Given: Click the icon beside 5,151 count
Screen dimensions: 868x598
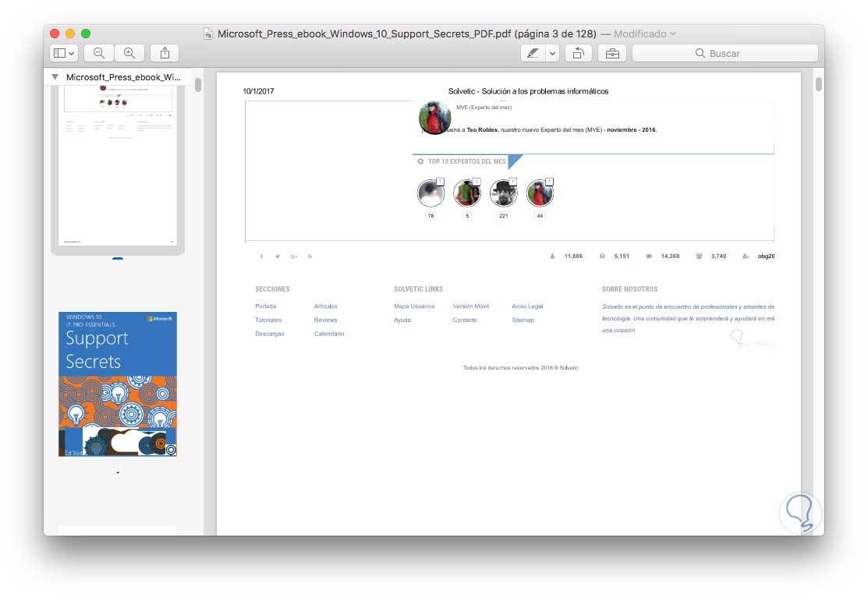Looking at the screenshot, I should click(x=602, y=257).
